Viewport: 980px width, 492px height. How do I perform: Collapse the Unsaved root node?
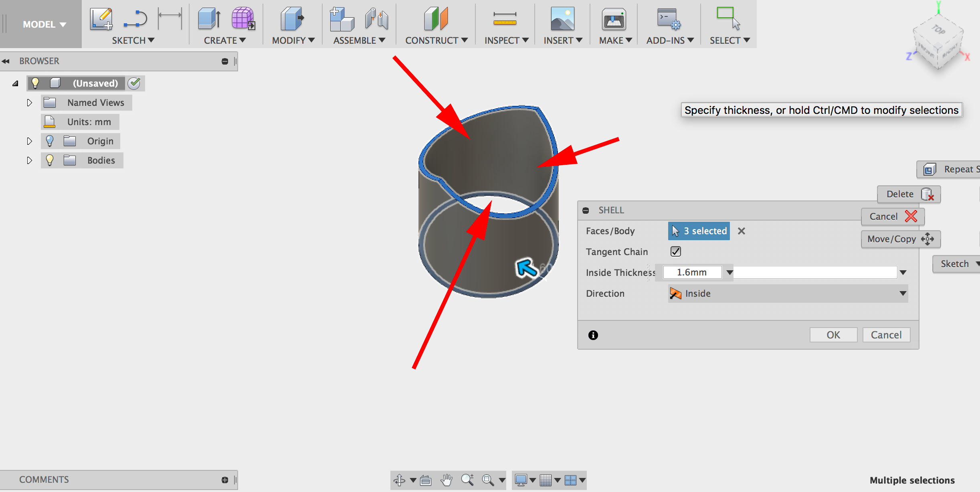pos(15,83)
